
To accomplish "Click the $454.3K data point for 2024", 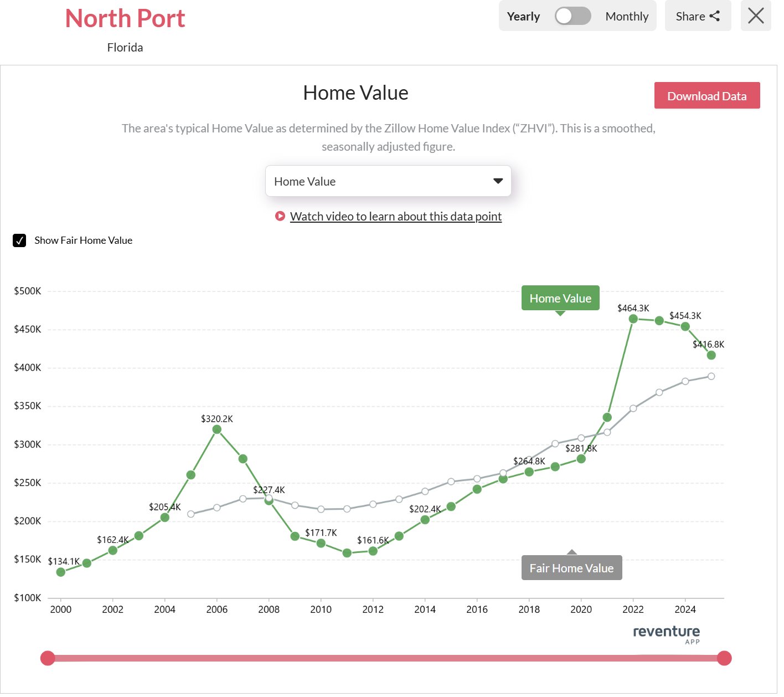I will coord(685,326).
